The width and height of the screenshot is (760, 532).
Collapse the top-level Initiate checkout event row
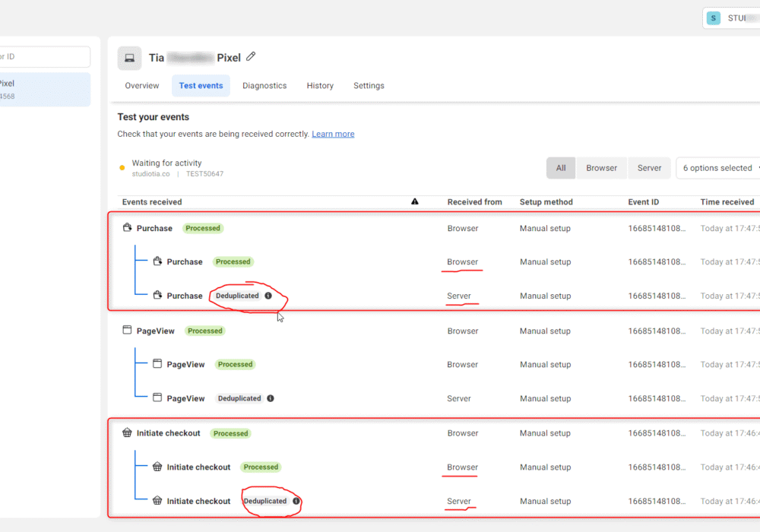pyautogui.click(x=434, y=433)
